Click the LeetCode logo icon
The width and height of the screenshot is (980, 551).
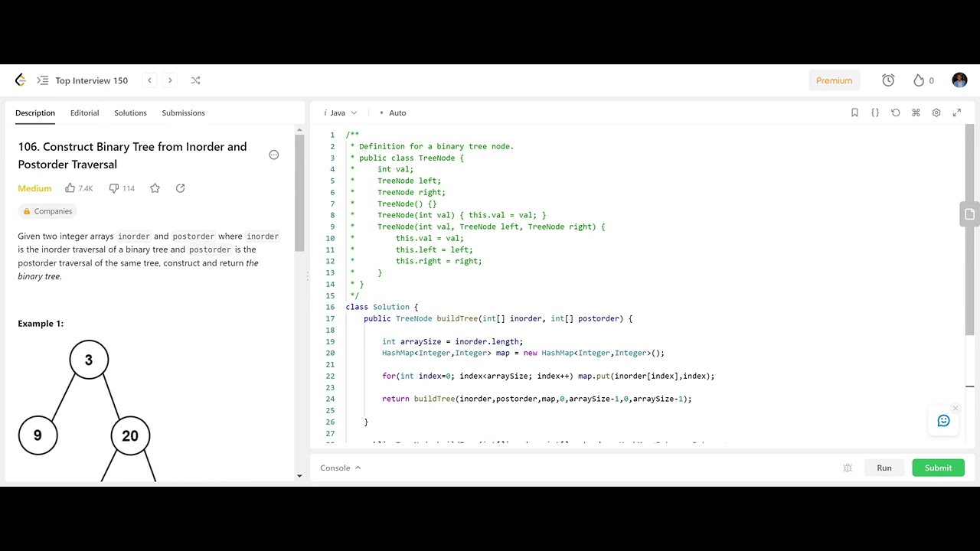tap(21, 80)
